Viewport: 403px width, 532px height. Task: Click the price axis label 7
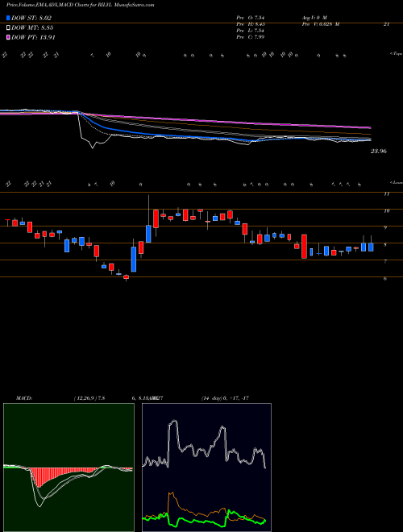click(385, 262)
